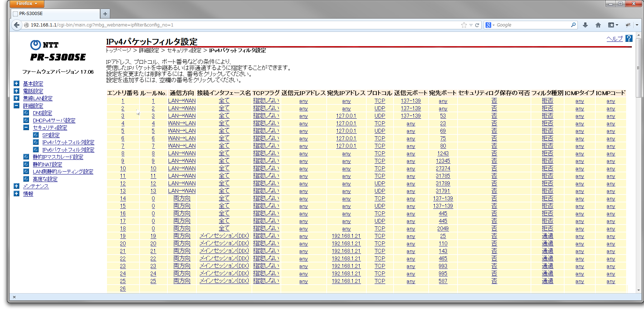644x310 pixels.
Task: Expand the メンテナンス tree node
Action: (16, 186)
